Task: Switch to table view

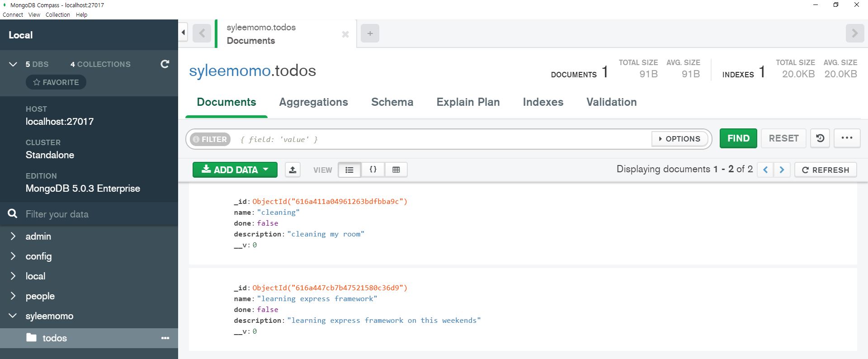Action: [x=396, y=170]
